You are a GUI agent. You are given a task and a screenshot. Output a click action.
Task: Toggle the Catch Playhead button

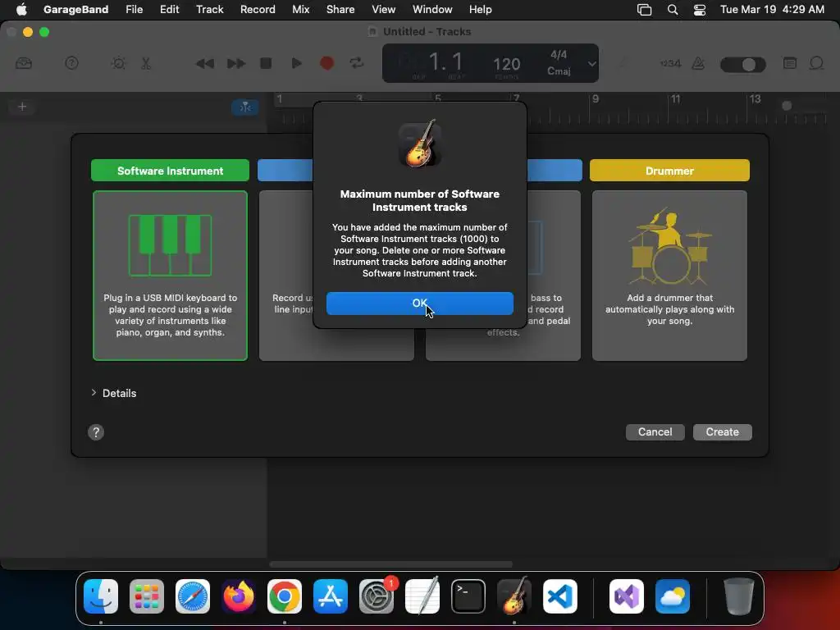(x=245, y=107)
